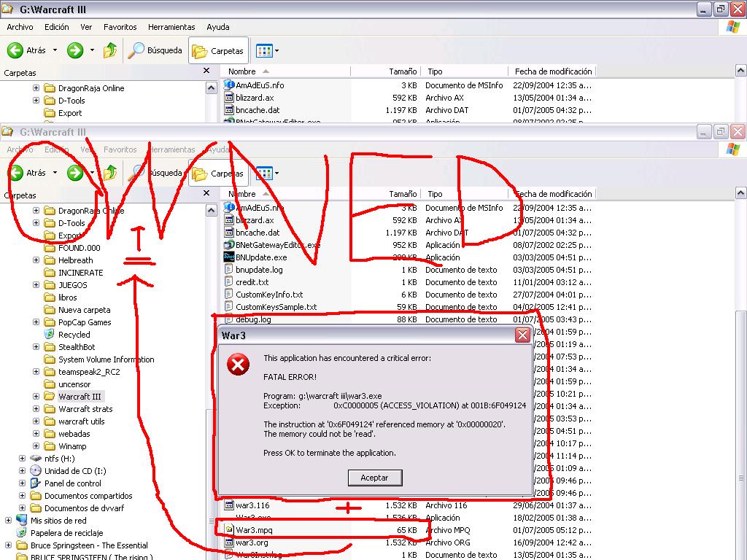Open Archivo menu in the top Explorer window
The width and height of the screenshot is (747, 560).
[x=20, y=27]
